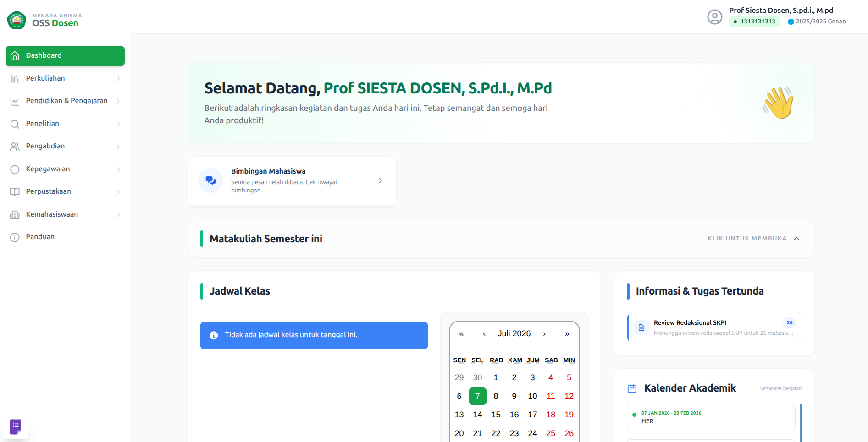Click "Tidak ada jadwal kelas" alert text
Image resolution: width=868 pixels, height=442 pixels.
click(x=291, y=335)
